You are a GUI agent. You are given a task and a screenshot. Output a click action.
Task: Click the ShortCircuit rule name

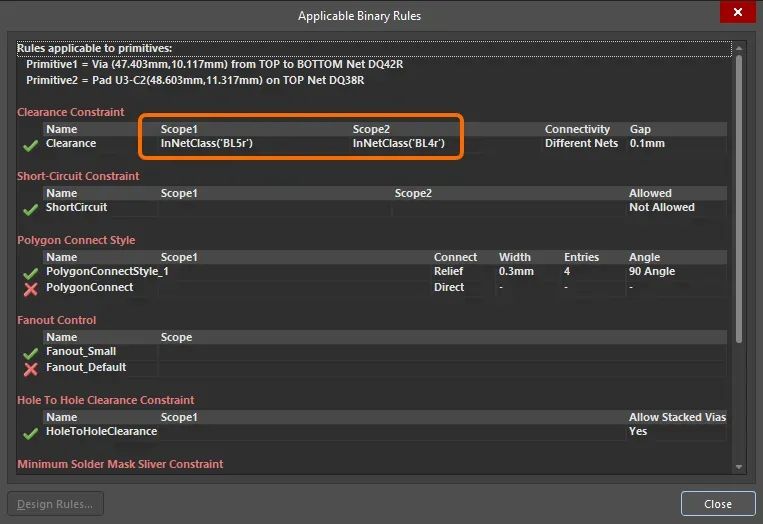point(76,207)
